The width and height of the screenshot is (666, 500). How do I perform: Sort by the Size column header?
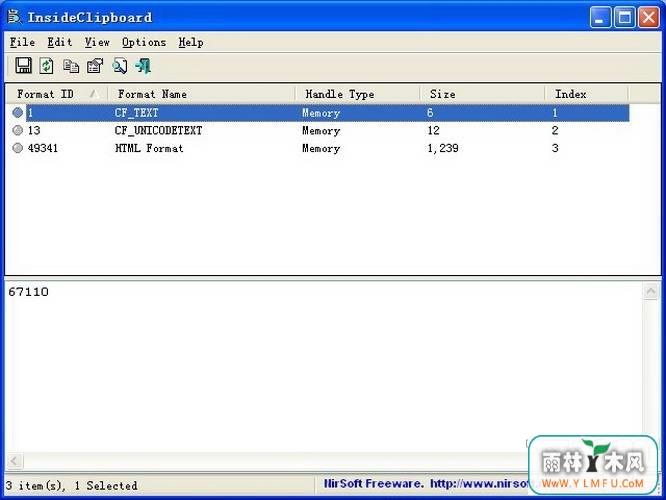pos(483,94)
